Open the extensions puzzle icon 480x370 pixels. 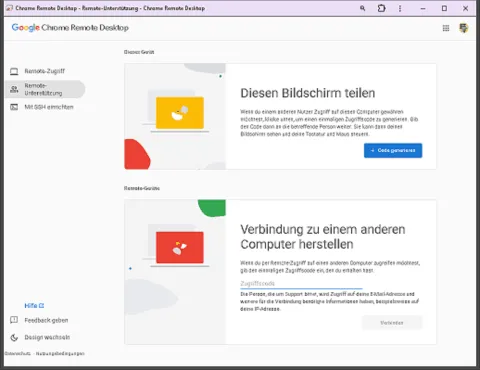click(381, 8)
